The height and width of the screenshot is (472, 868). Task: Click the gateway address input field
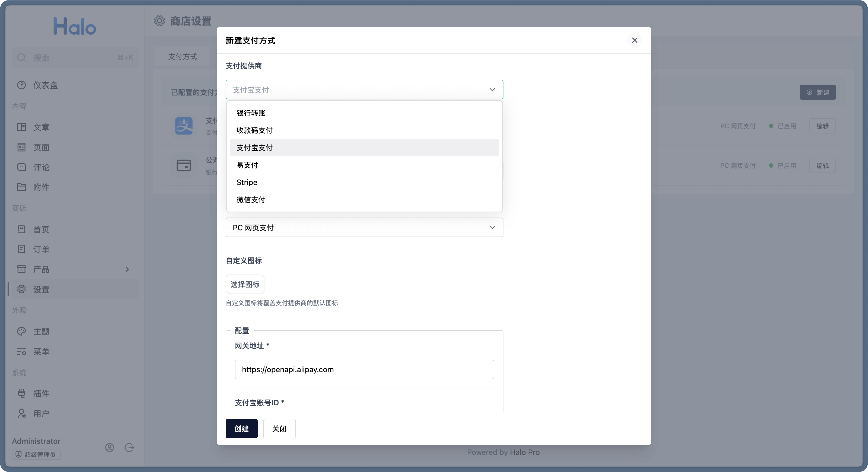click(x=364, y=369)
